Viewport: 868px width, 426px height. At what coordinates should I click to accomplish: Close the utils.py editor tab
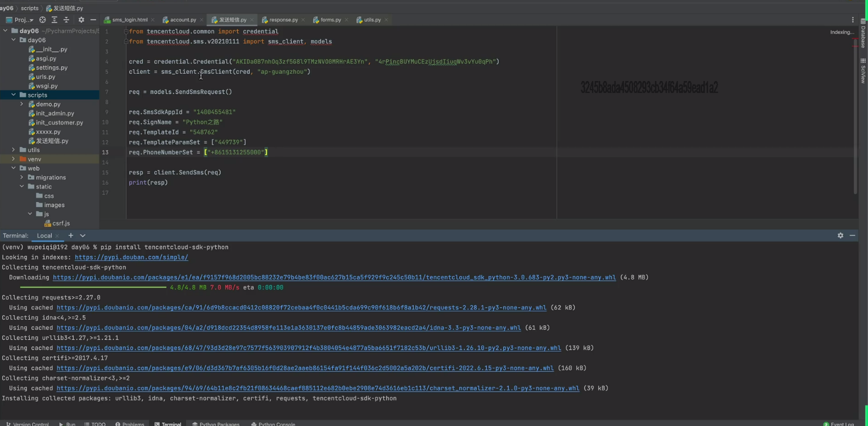point(386,20)
